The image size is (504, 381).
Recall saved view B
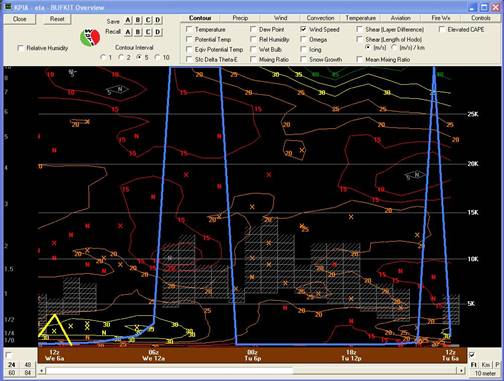138,32
